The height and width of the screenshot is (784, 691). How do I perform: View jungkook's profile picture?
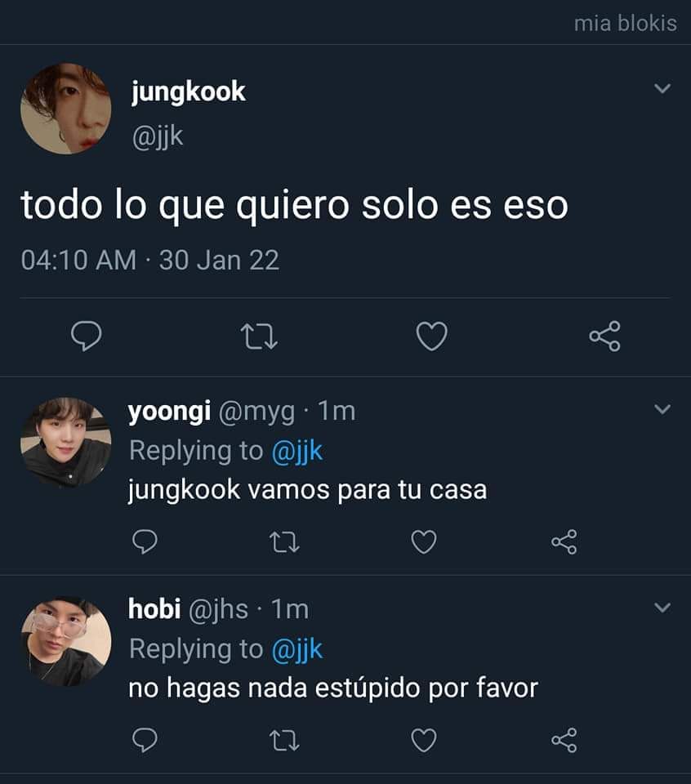point(66,109)
